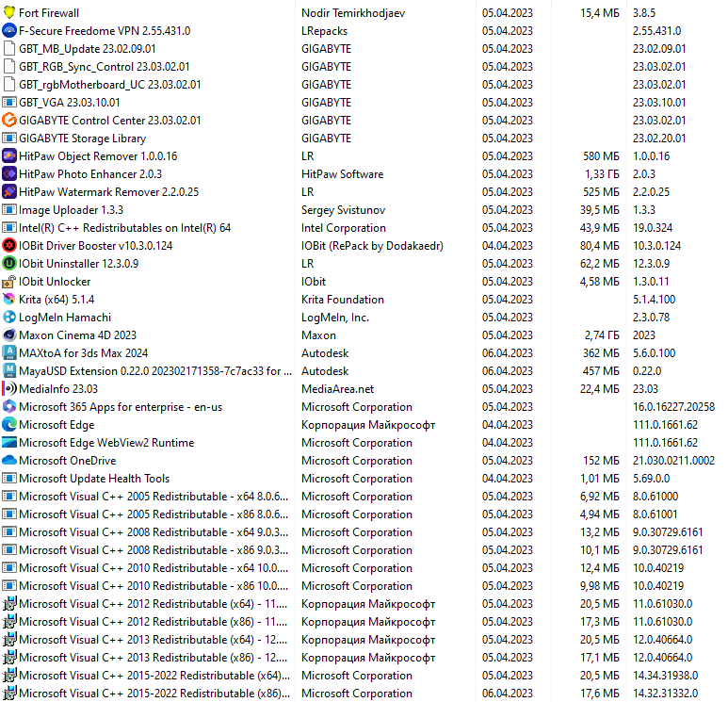Select Visual C++ 2013 Redistributable (x64) entry
This screenshot has height=702, width=728.
click(154, 639)
